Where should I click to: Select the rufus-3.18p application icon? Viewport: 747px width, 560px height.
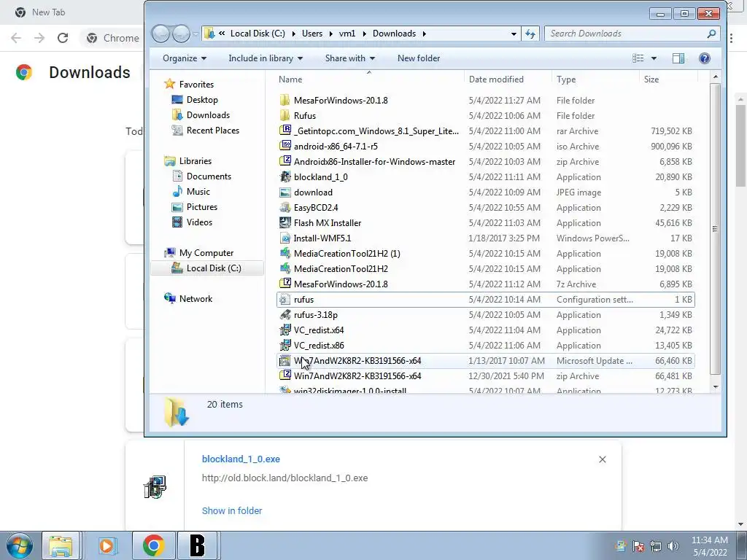285,315
